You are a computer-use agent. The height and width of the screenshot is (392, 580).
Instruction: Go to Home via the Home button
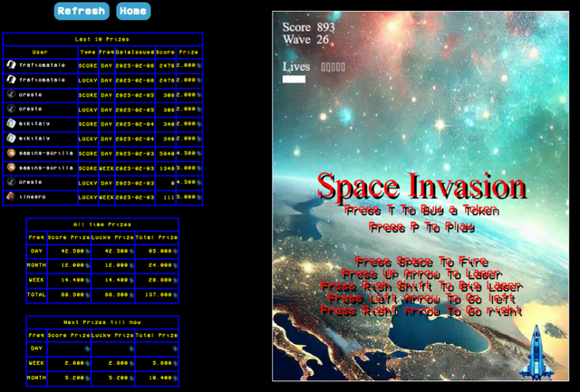pyautogui.click(x=133, y=11)
